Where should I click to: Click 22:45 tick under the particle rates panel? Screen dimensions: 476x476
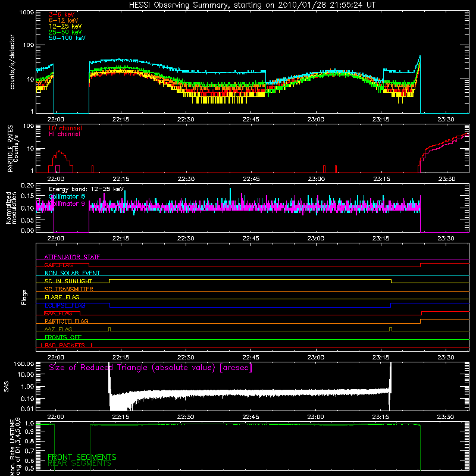[251, 179]
